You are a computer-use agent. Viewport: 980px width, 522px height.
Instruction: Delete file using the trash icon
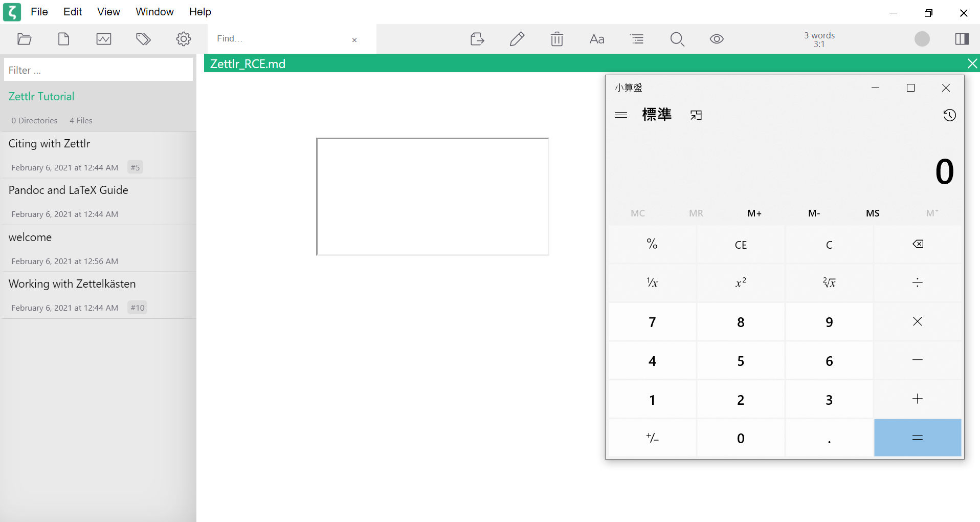(557, 39)
